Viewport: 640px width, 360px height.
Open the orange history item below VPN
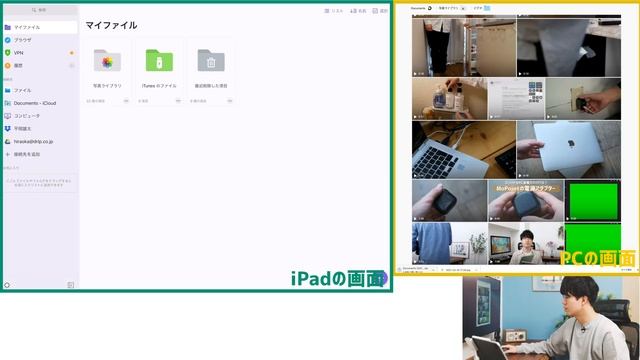(40, 65)
